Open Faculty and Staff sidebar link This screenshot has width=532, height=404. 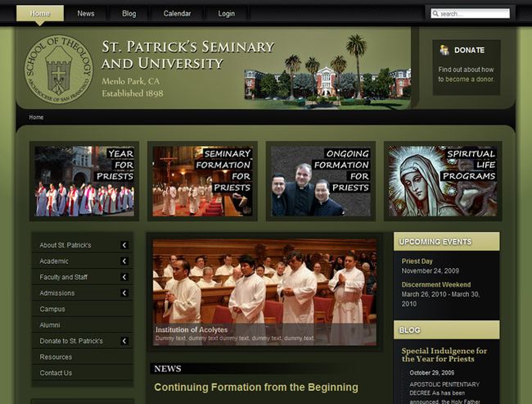64,277
